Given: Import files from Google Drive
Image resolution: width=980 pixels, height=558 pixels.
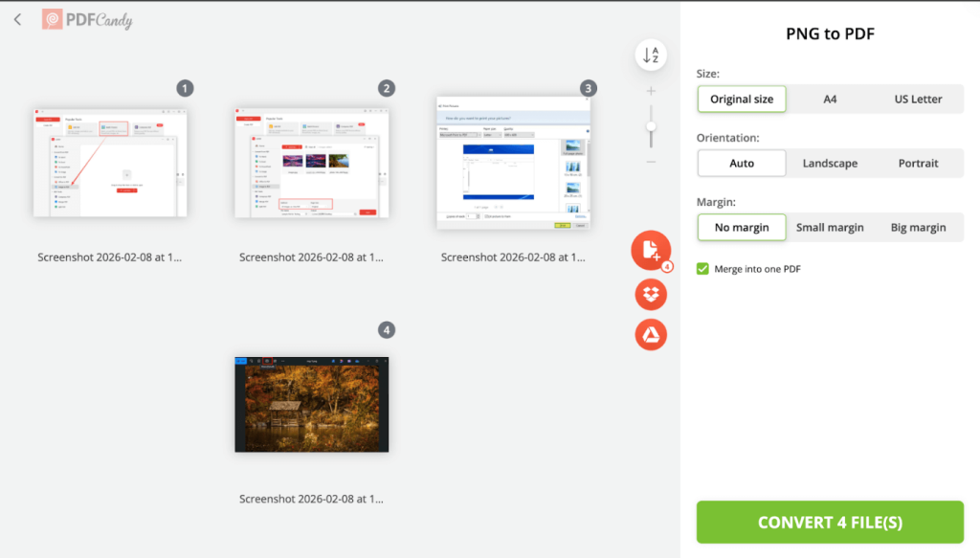Looking at the screenshot, I should coord(651,335).
